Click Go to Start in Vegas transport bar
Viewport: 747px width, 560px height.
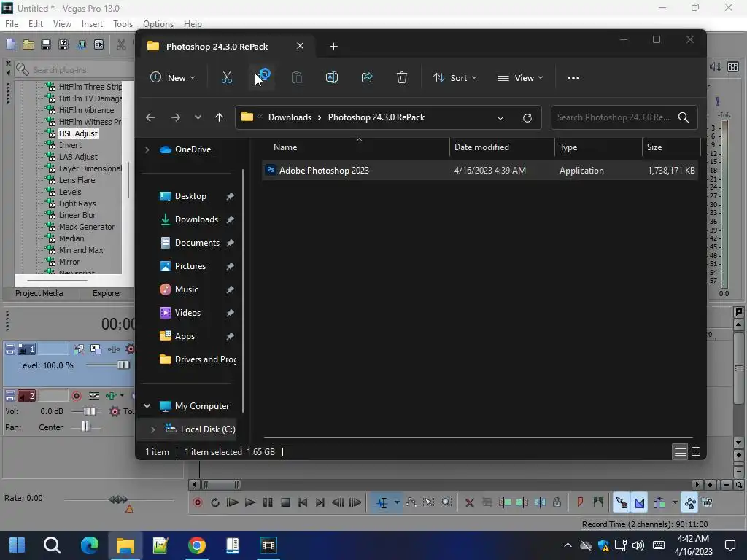coord(303,502)
